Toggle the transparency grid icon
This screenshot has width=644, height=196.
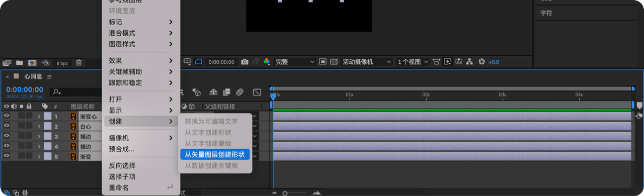334,62
